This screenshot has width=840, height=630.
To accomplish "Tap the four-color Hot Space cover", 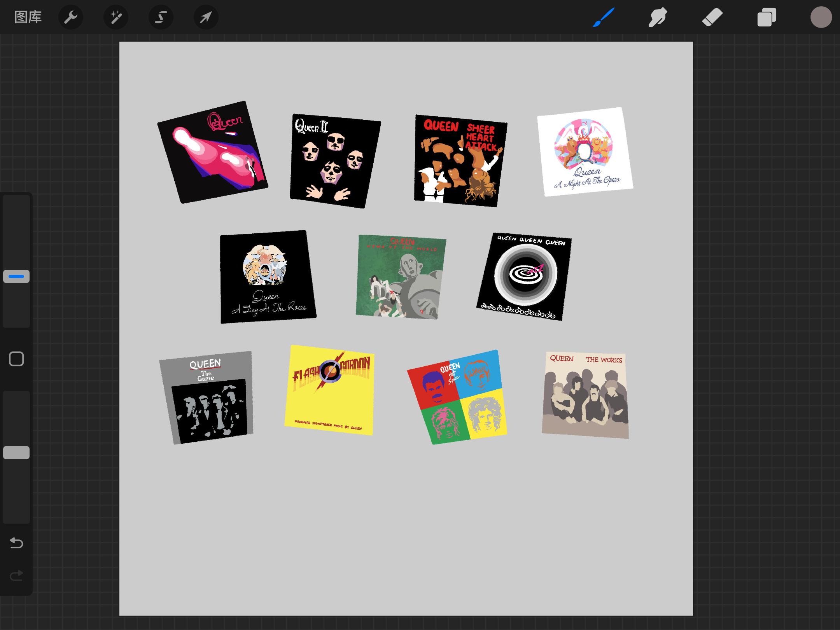I will 457,397.
